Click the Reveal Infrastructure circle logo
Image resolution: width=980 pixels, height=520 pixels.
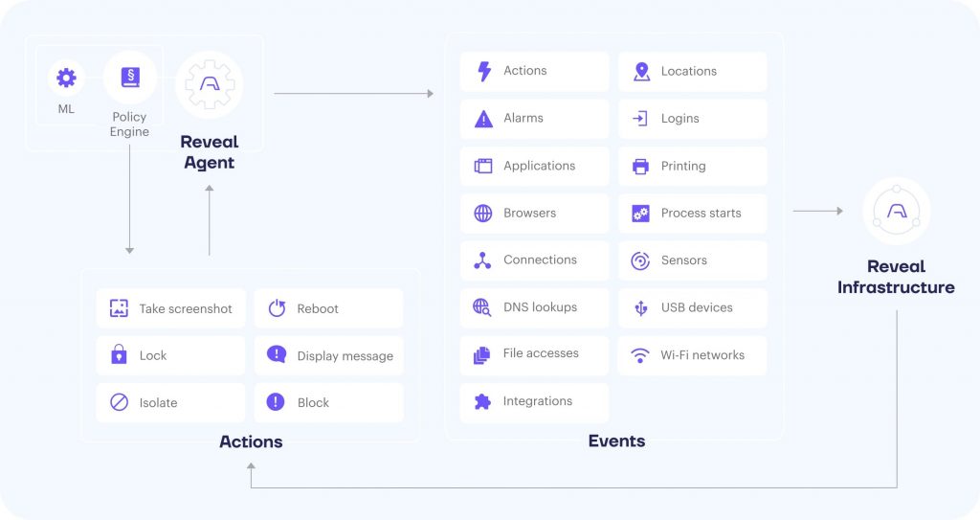point(896,211)
